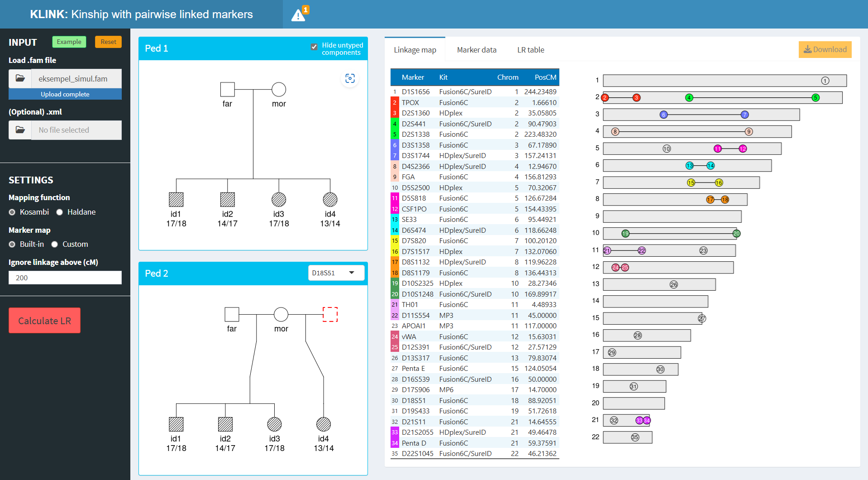Click the focus frame icon in Ped 1
This screenshot has height=480, width=868.
350,78
